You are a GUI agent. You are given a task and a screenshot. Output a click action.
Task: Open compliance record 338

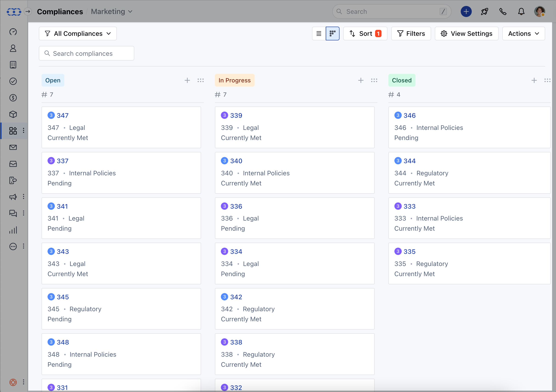(236, 342)
